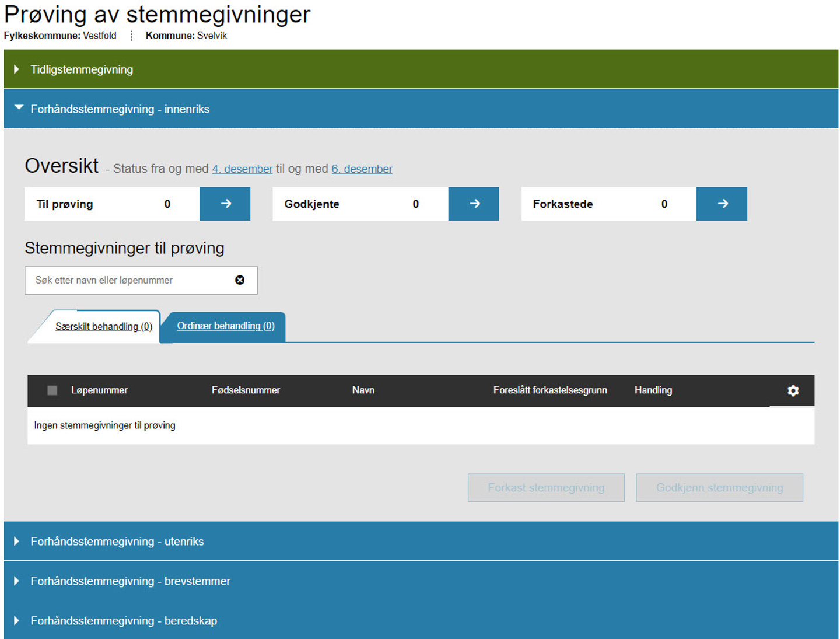Click the Navn column header
This screenshot has width=840, height=639.
pos(363,390)
